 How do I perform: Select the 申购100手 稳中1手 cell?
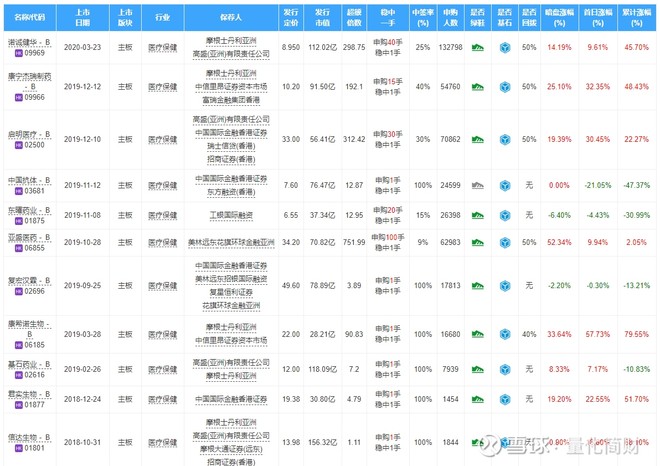pyautogui.click(x=388, y=242)
